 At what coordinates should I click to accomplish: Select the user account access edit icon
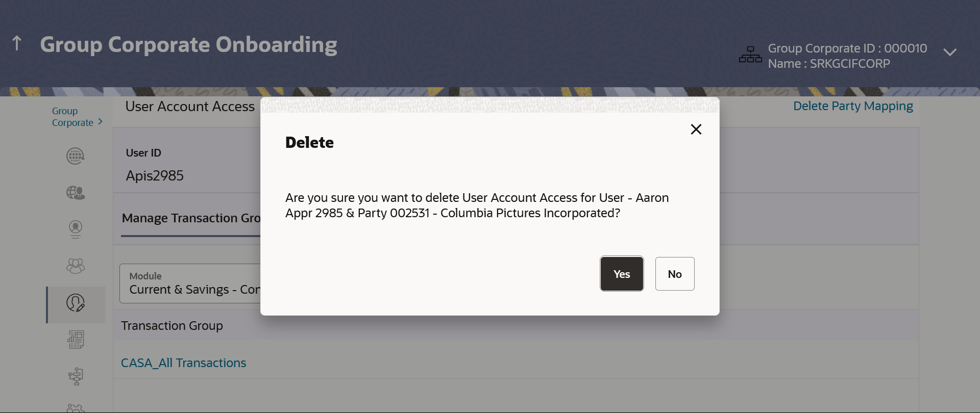(76, 303)
